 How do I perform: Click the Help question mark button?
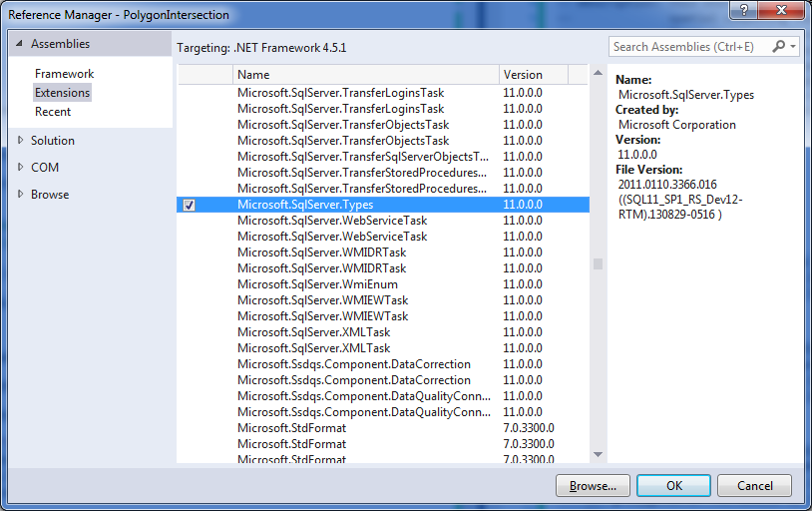[x=743, y=10]
